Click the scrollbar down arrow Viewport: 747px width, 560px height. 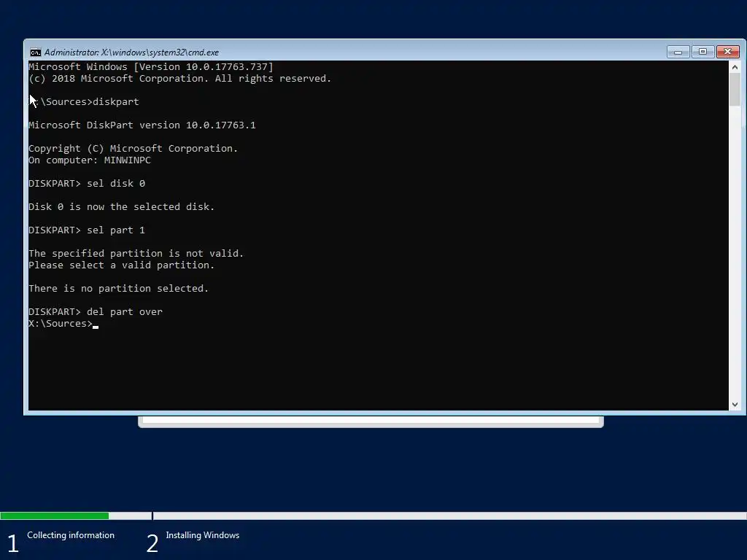click(735, 404)
